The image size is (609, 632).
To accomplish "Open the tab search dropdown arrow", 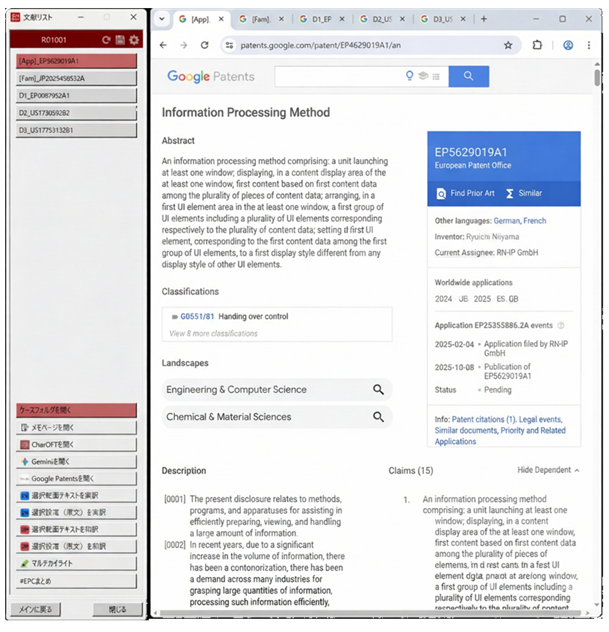I will coord(162,19).
